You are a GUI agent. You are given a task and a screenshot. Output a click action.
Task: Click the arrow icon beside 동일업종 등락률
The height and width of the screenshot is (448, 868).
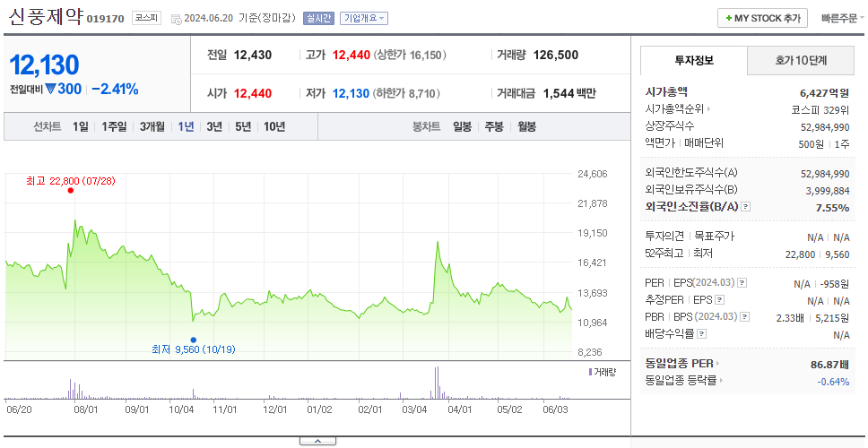(x=722, y=381)
